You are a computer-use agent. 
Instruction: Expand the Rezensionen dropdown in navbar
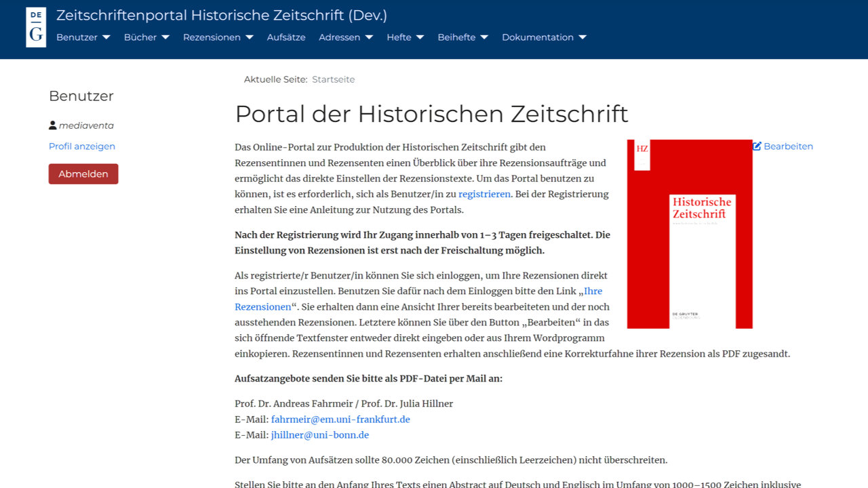coord(218,37)
